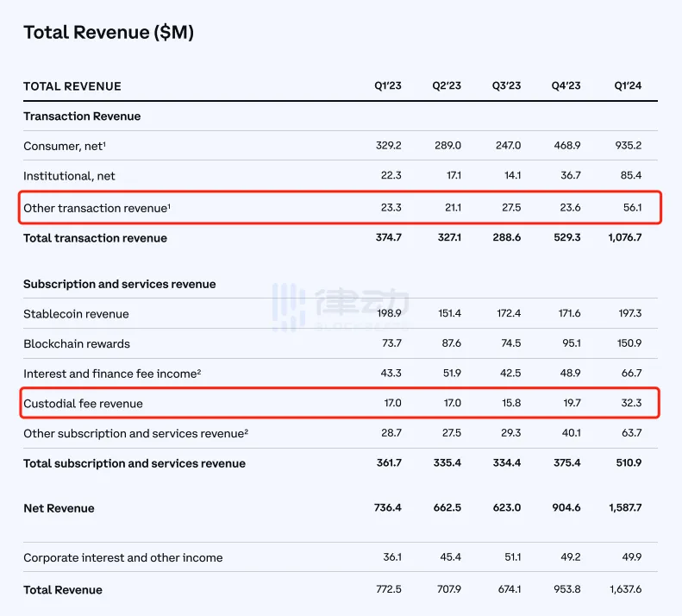The height and width of the screenshot is (616, 682).
Task: Click the Blockchain rewards row label
Action: tap(77, 343)
